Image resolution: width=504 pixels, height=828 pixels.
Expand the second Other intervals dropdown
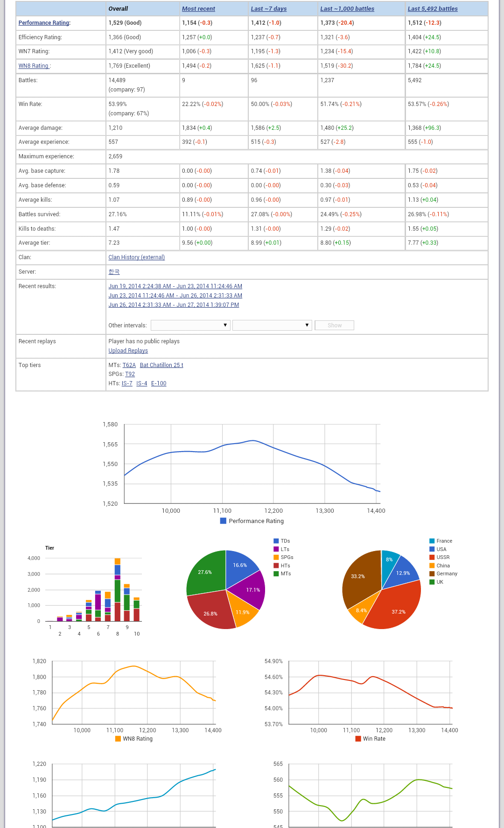click(272, 325)
